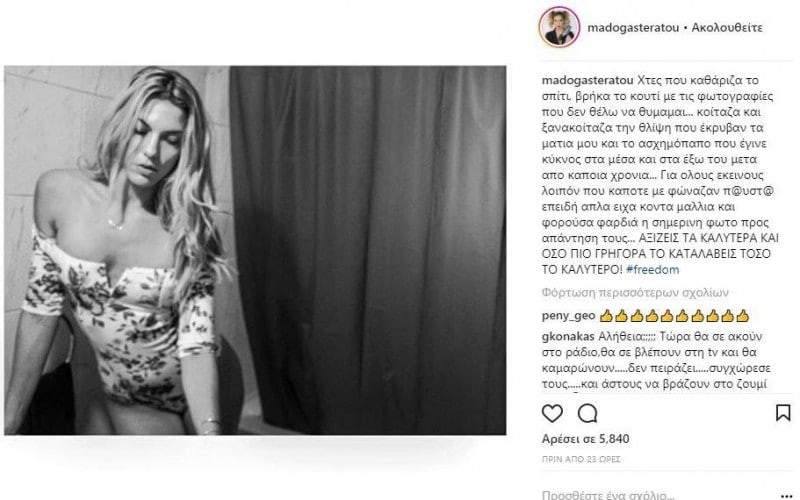Click the post caption text

coord(660,175)
